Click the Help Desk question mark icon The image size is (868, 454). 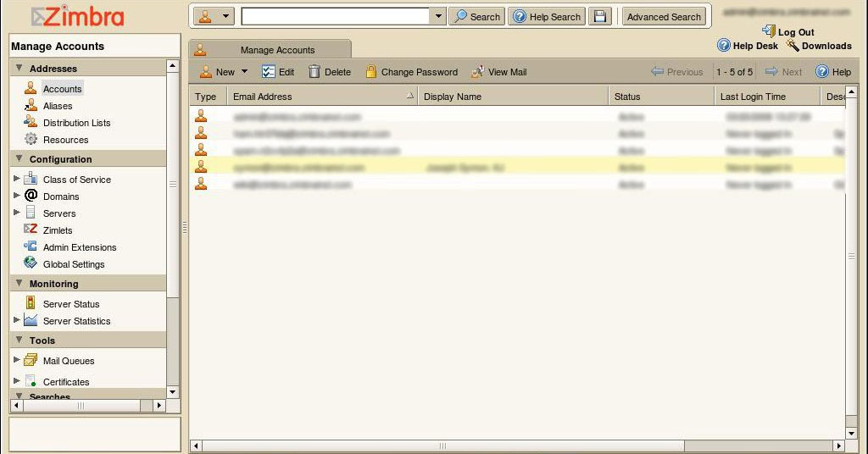[x=724, y=46]
